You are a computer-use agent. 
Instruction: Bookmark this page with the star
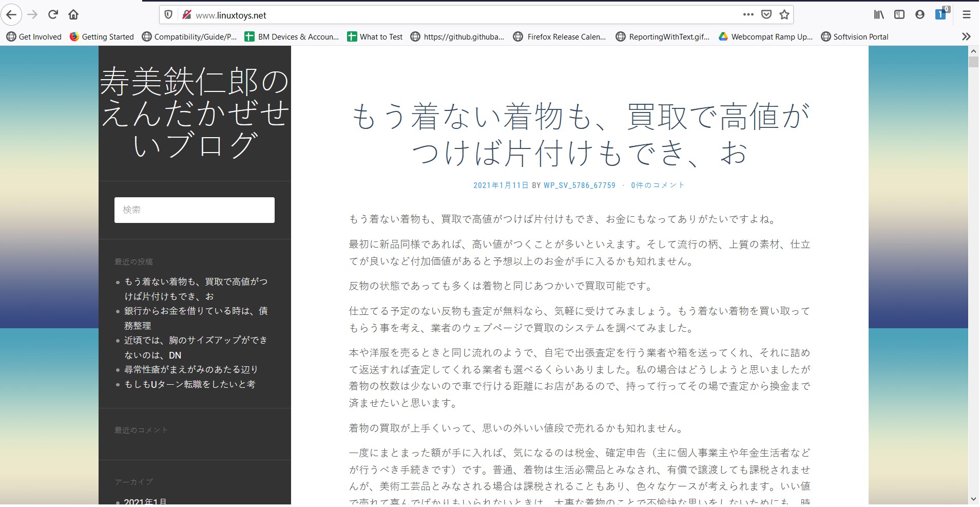point(784,14)
